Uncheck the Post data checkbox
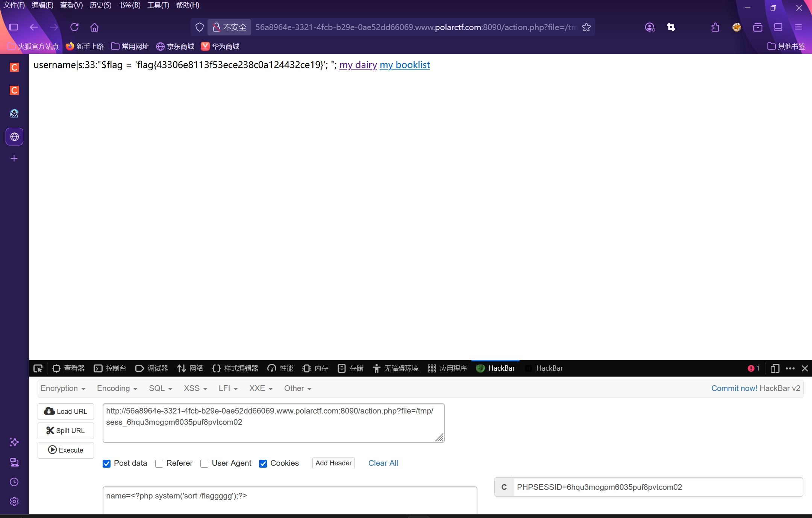 coord(107,463)
